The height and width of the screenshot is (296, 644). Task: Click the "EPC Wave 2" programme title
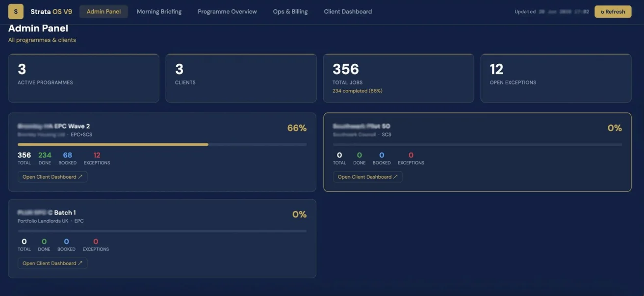point(72,126)
